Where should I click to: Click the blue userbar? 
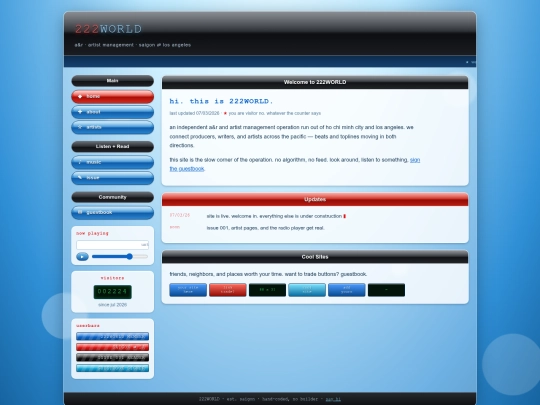(113, 336)
